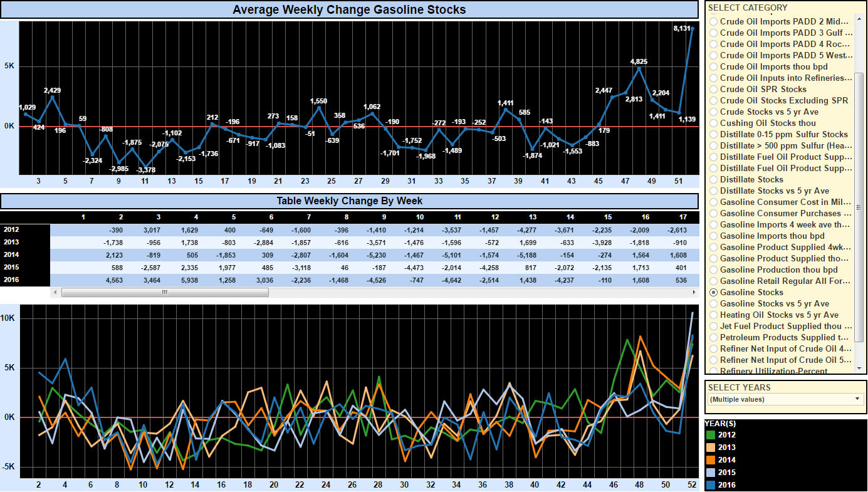Click category list vertical scrollbar thumb
868x492 pixels.
tap(859, 207)
